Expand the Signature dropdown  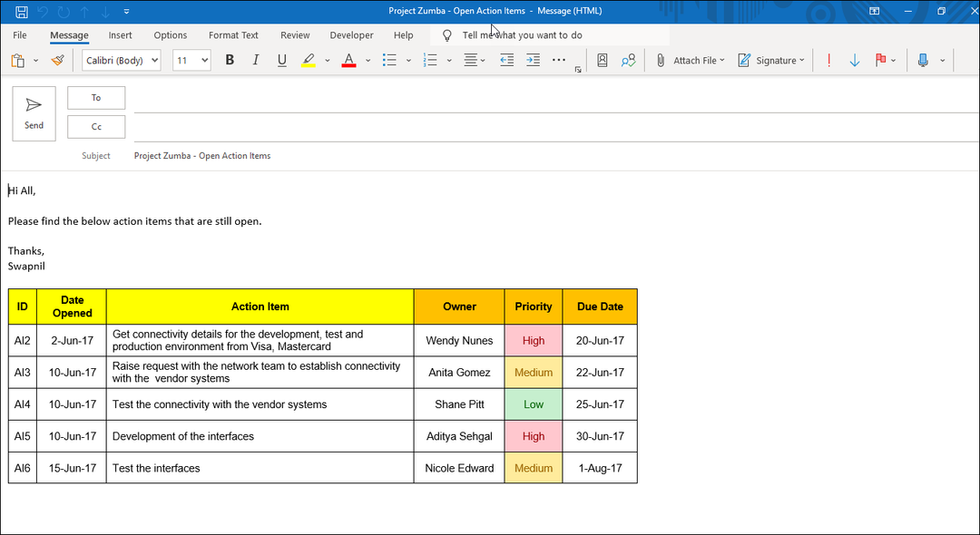click(x=770, y=61)
